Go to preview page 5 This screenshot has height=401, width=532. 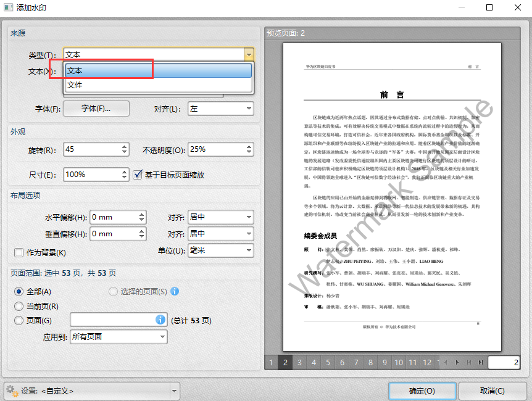pos(328,362)
